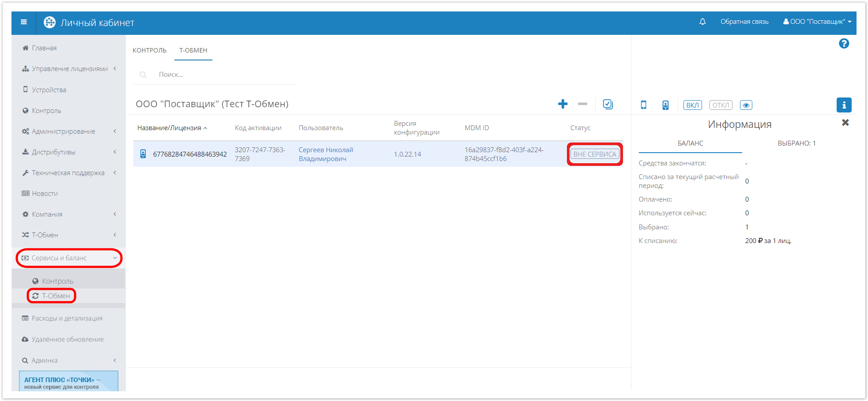
Task: Click the Обратная связь link
Action: click(744, 22)
